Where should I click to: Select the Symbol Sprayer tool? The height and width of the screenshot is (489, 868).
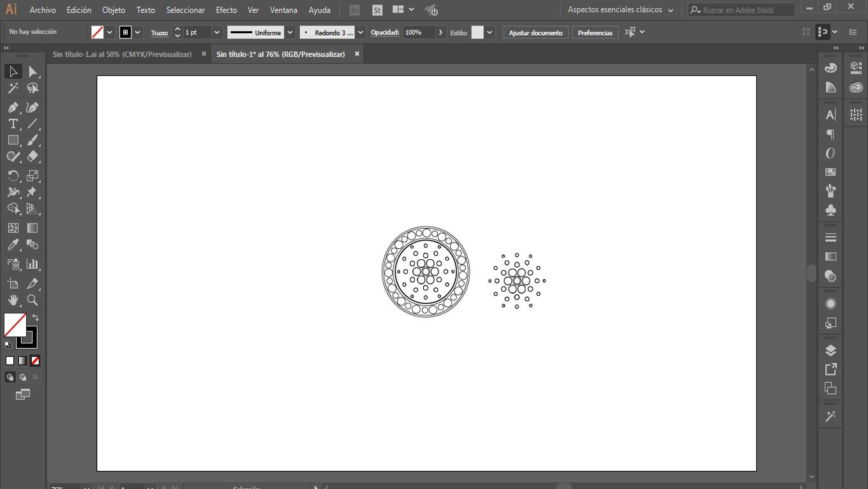click(13, 264)
